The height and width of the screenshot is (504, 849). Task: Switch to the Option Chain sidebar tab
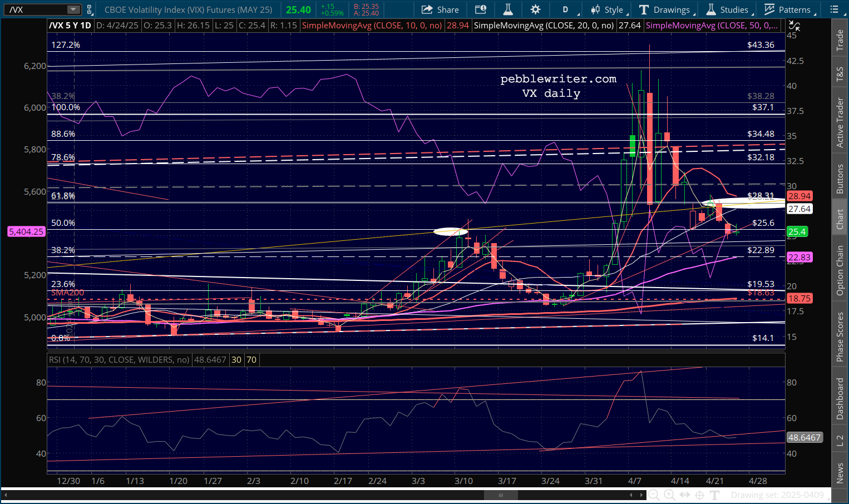pos(840,270)
